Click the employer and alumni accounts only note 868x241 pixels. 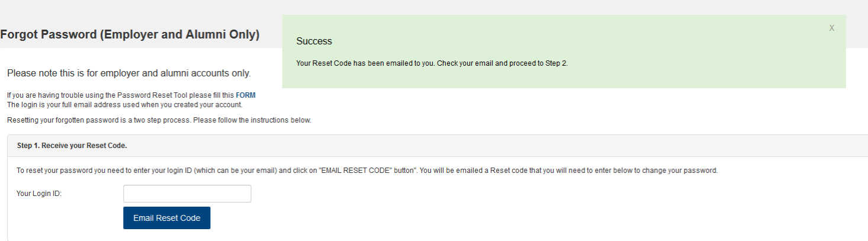[128, 73]
